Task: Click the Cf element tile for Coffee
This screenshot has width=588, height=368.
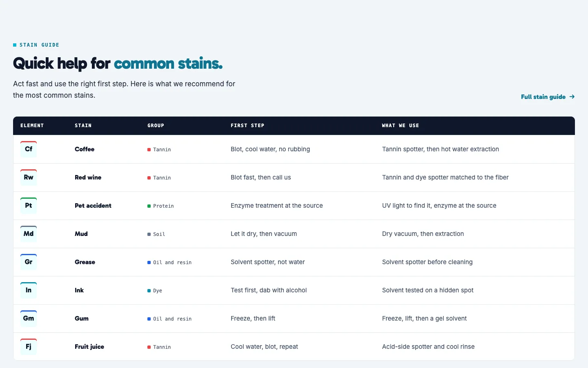Action: pos(29,149)
